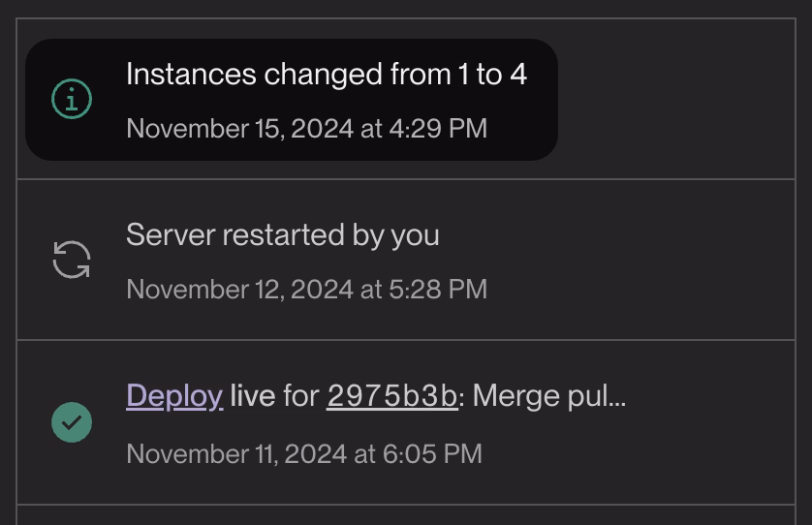This screenshot has width=812, height=525.
Task: Click the word "you" in the restart event
Action: [x=415, y=235]
